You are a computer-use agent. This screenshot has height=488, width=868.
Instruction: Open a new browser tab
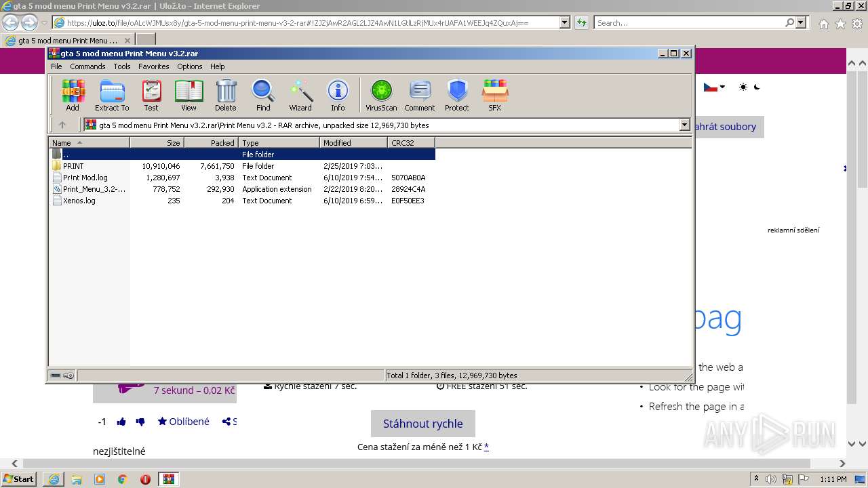coord(146,40)
